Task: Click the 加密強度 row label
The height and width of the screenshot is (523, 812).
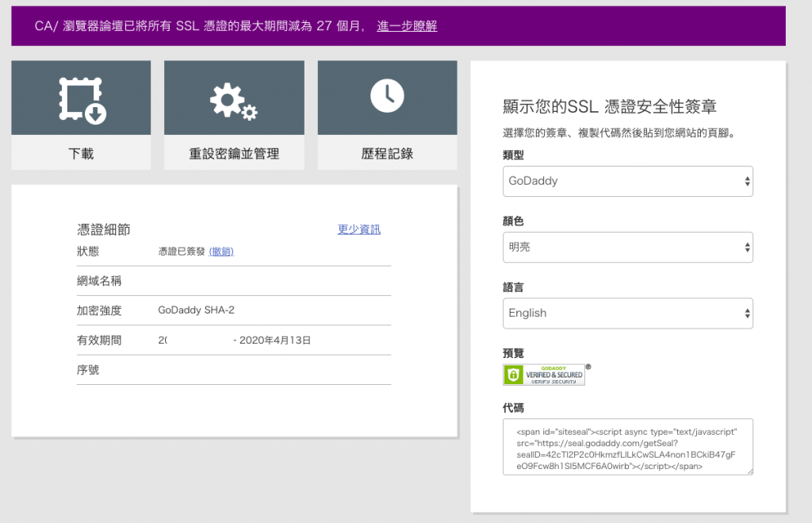Action: (x=99, y=310)
